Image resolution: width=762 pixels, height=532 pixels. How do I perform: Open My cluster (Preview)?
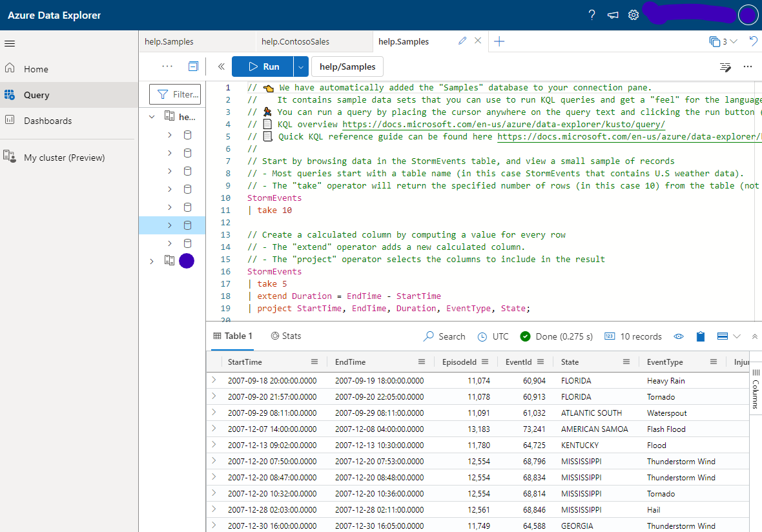pyautogui.click(x=69, y=158)
